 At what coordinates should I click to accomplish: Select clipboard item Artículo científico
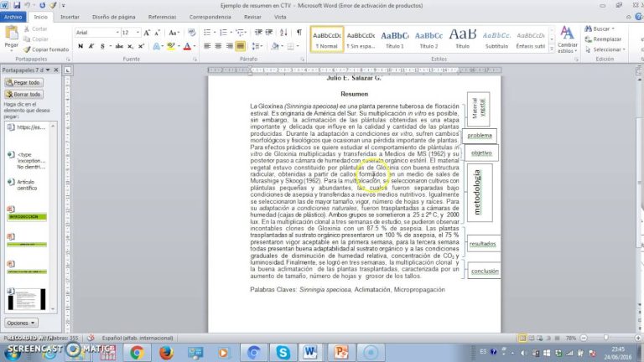pos(27,185)
